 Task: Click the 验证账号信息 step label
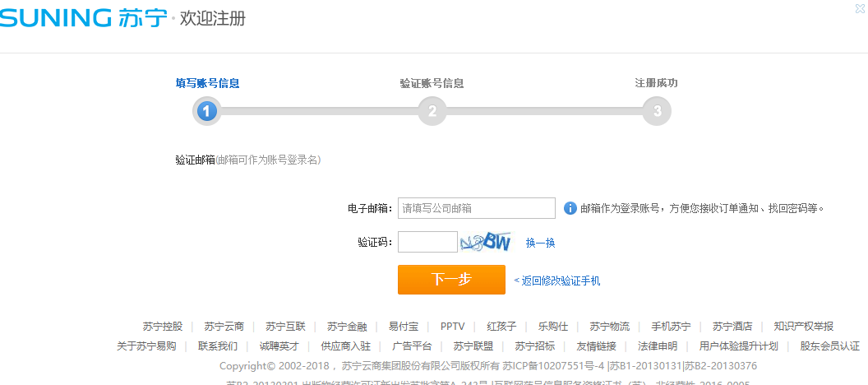(x=432, y=83)
